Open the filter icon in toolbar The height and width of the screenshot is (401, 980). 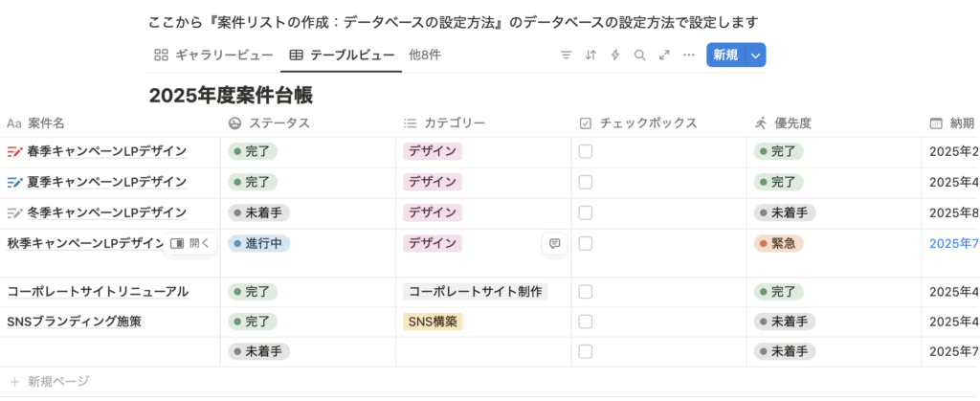566,56
